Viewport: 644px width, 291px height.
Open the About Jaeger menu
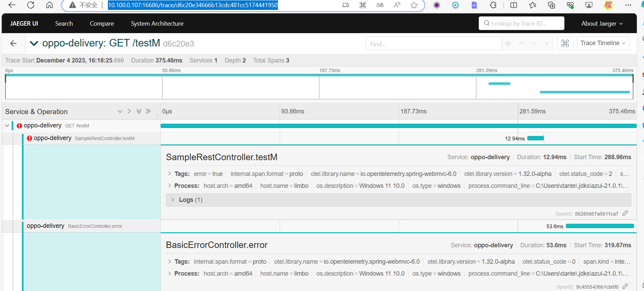[x=602, y=24]
